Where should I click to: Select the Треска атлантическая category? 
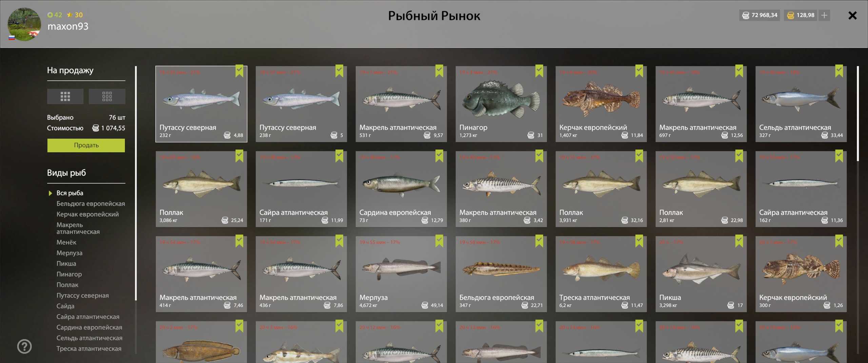89,348
